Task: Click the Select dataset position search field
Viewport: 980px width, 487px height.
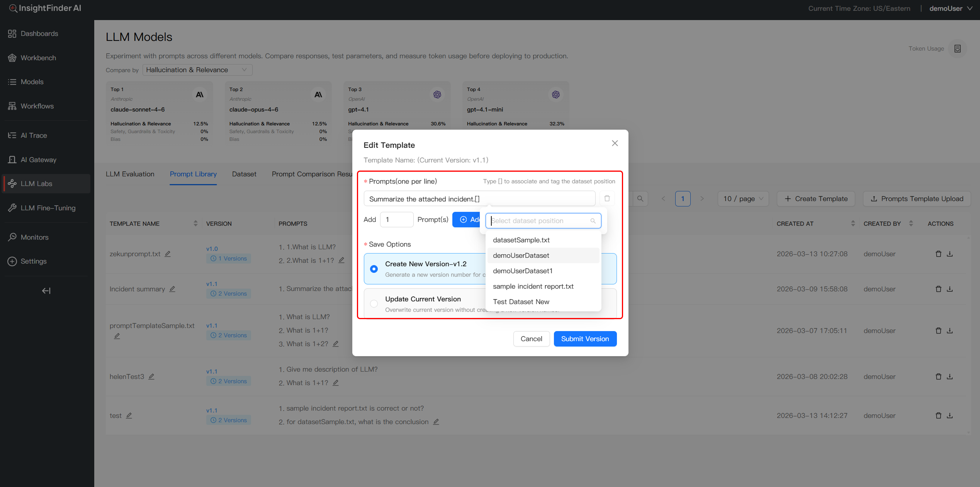Action: (540, 221)
